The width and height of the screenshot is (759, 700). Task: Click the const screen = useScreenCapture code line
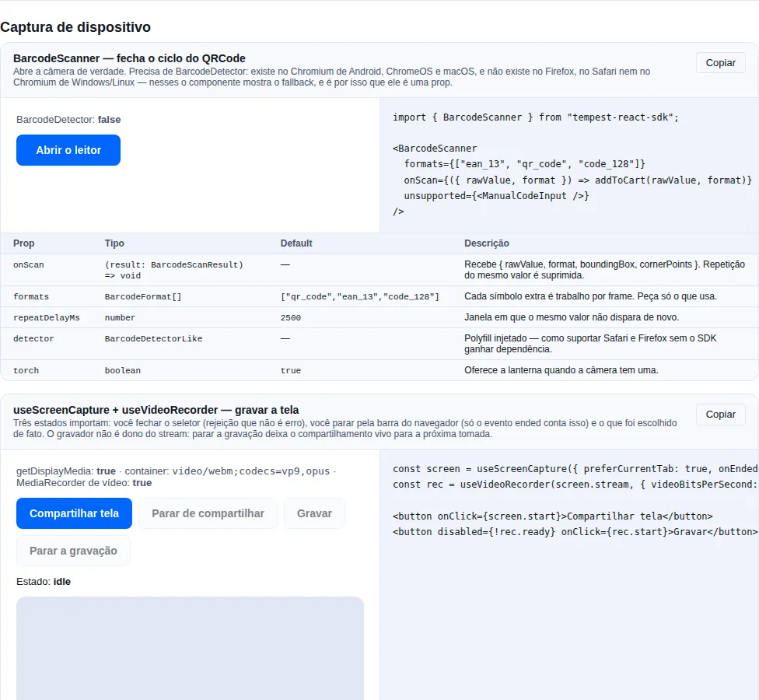575,468
